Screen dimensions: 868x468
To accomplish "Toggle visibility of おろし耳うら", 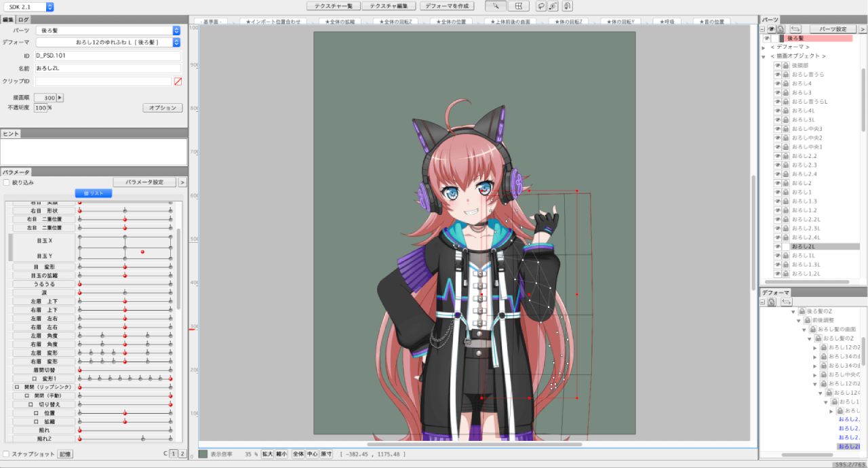I will point(777,74).
